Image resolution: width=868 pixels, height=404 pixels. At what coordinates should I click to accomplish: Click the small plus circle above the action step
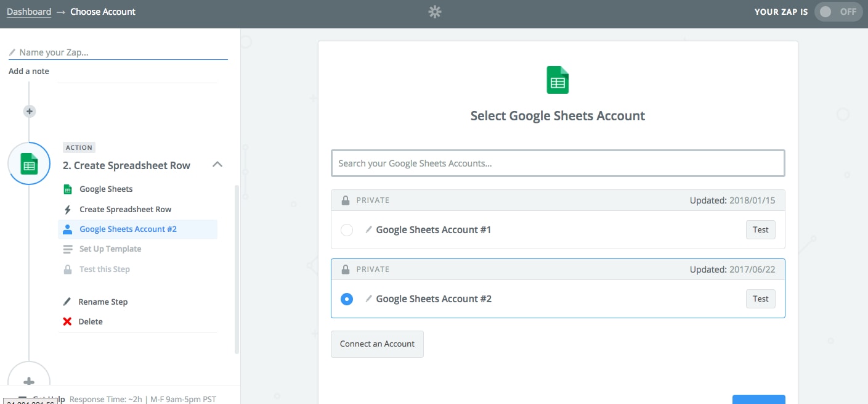(29, 112)
